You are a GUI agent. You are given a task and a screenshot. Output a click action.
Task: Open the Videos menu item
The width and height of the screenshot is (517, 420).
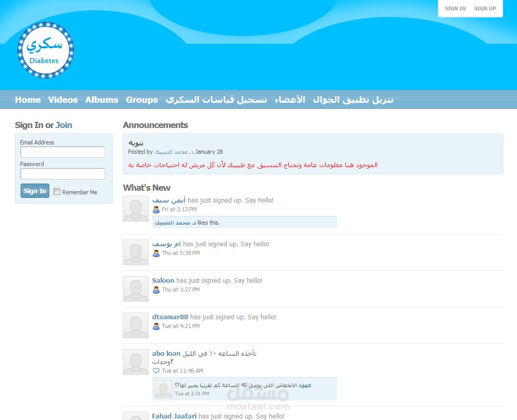(63, 100)
